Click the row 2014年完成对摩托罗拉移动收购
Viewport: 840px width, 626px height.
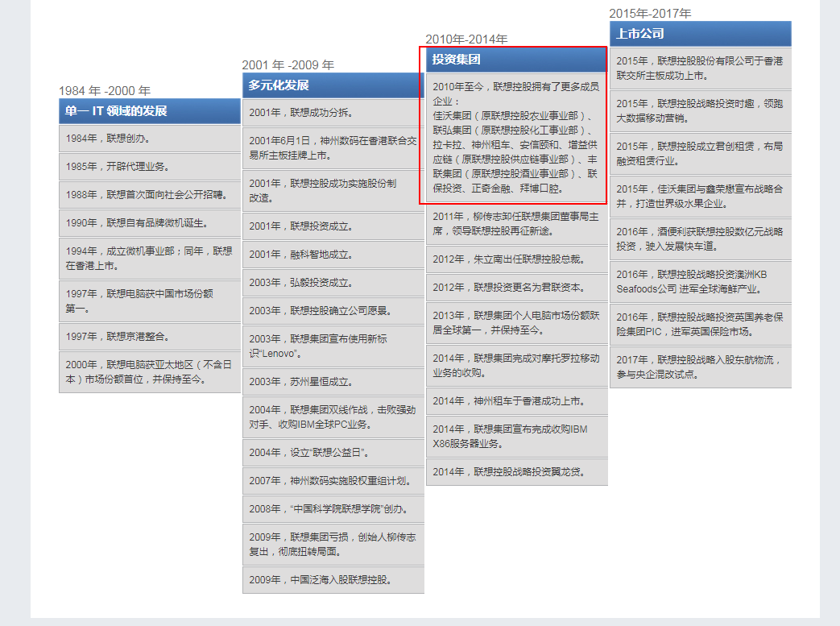[516, 366]
